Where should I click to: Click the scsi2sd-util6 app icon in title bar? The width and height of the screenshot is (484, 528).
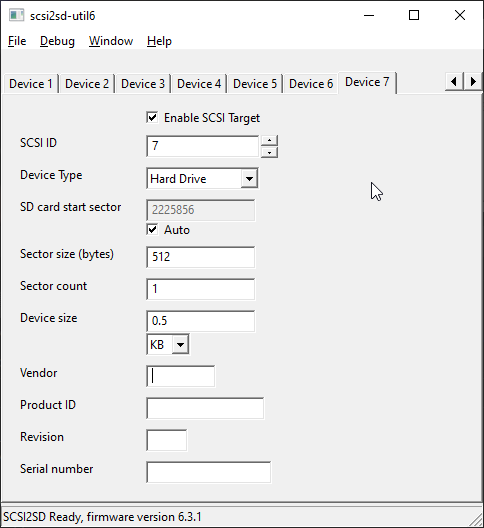tap(16, 15)
